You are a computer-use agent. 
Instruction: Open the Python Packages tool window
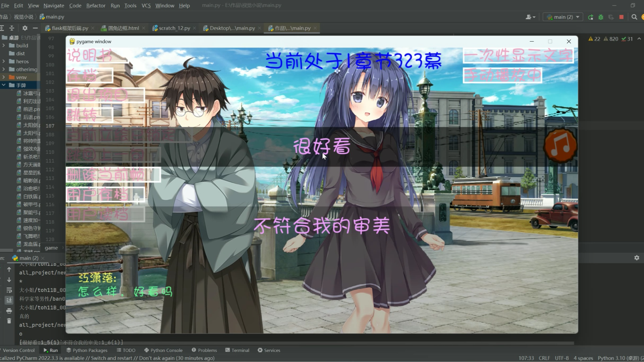point(87,350)
